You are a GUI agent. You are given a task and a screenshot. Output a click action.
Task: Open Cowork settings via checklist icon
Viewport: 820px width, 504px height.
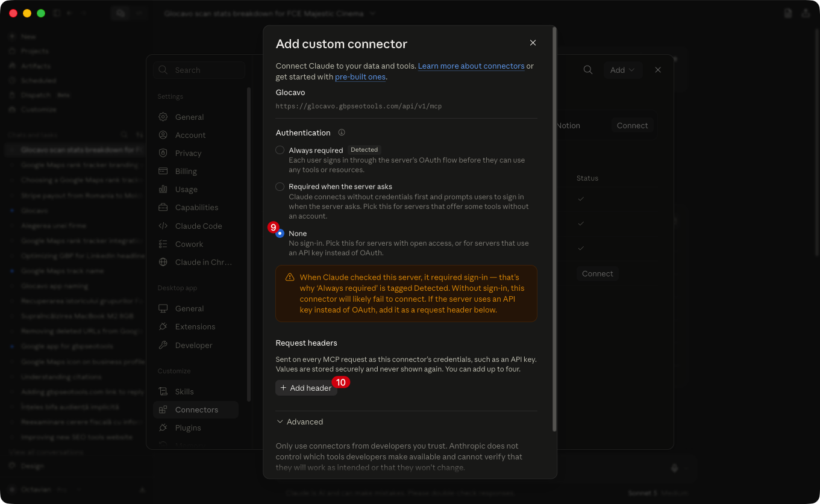[x=163, y=244]
